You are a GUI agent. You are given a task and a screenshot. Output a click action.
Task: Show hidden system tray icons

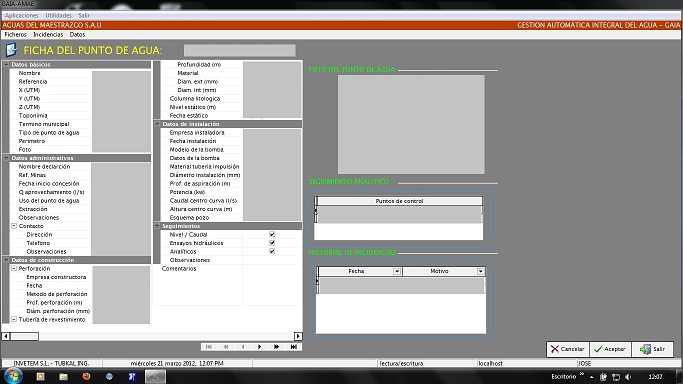pos(592,377)
